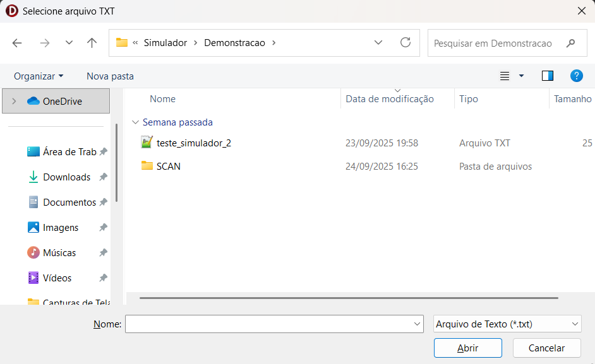Click pin icon beside Área de Trabalho

pos(103,151)
